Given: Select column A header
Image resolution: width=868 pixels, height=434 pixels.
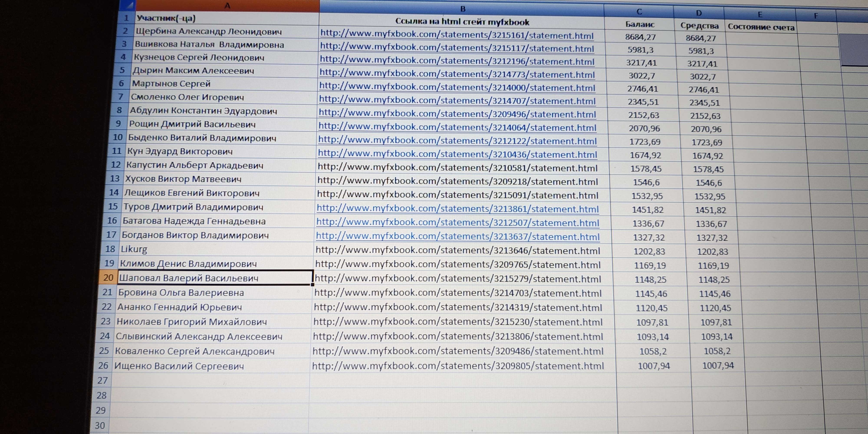Looking at the screenshot, I should tap(227, 6).
